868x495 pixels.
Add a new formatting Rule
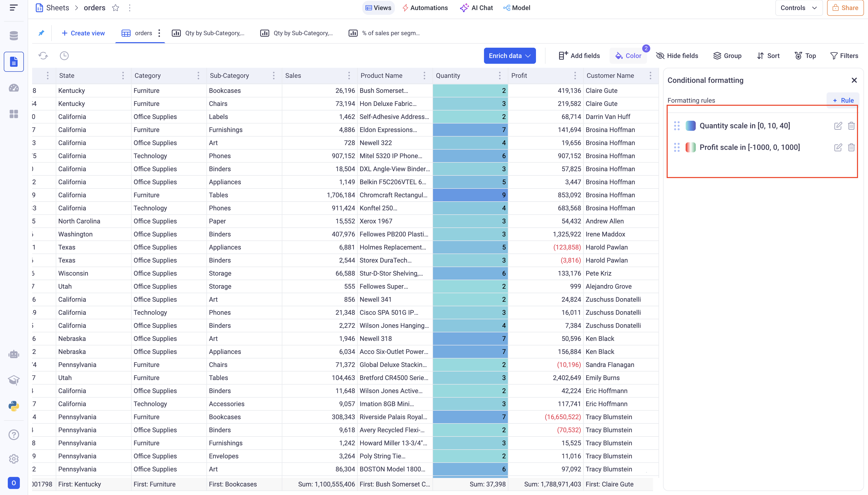tap(843, 100)
